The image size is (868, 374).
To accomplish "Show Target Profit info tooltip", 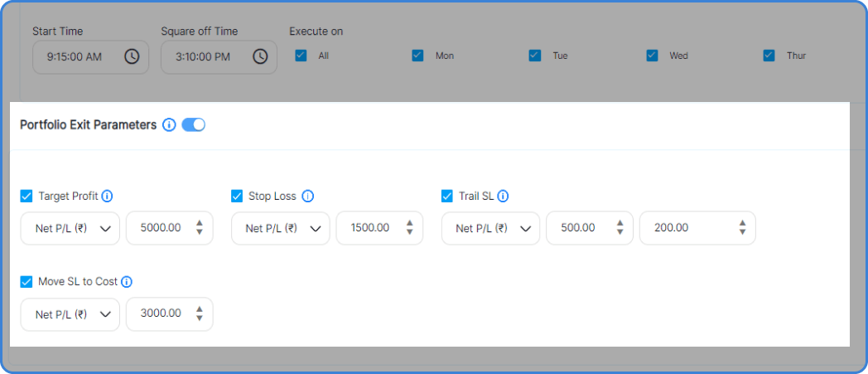I will pyautogui.click(x=108, y=197).
